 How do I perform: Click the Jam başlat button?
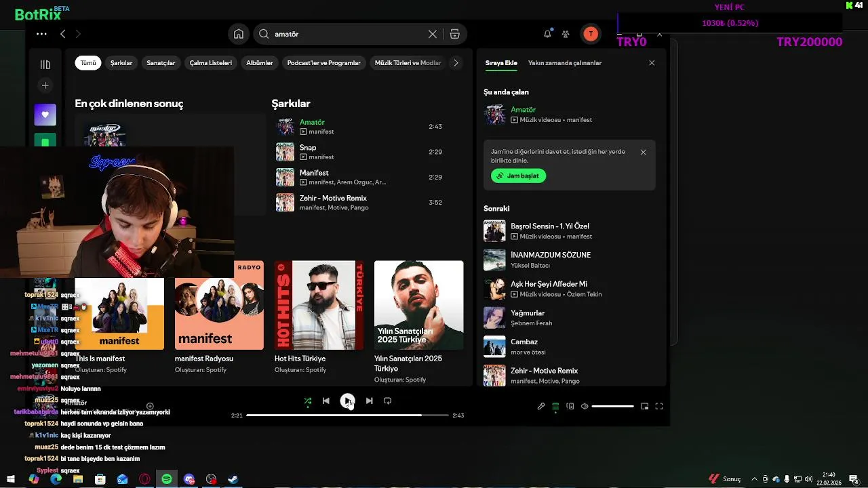(518, 176)
